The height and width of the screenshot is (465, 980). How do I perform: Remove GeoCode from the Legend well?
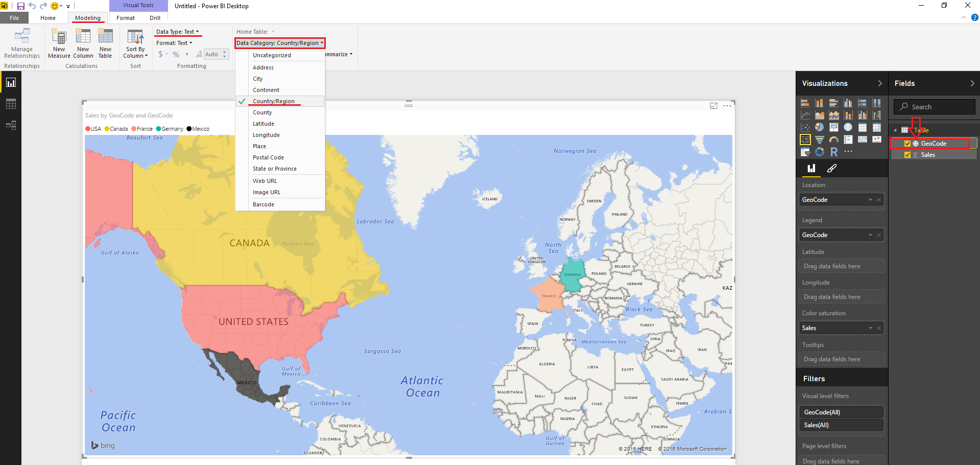pos(879,235)
